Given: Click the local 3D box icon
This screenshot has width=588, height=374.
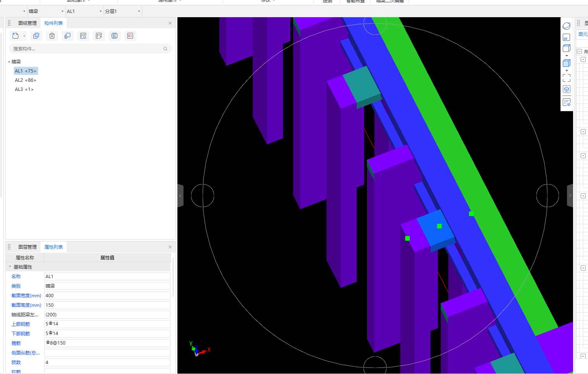Looking at the screenshot, I should 567,89.
